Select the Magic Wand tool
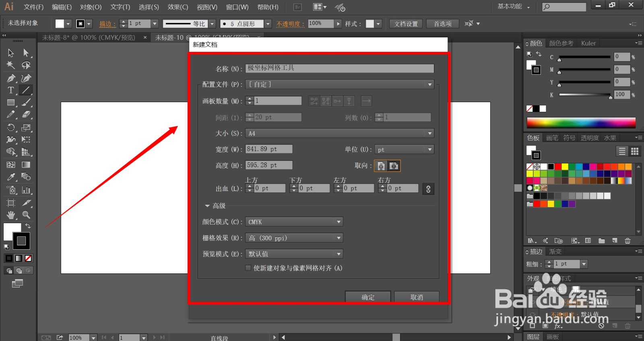The height and width of the screenshot is (341, 644). (11, 65)
